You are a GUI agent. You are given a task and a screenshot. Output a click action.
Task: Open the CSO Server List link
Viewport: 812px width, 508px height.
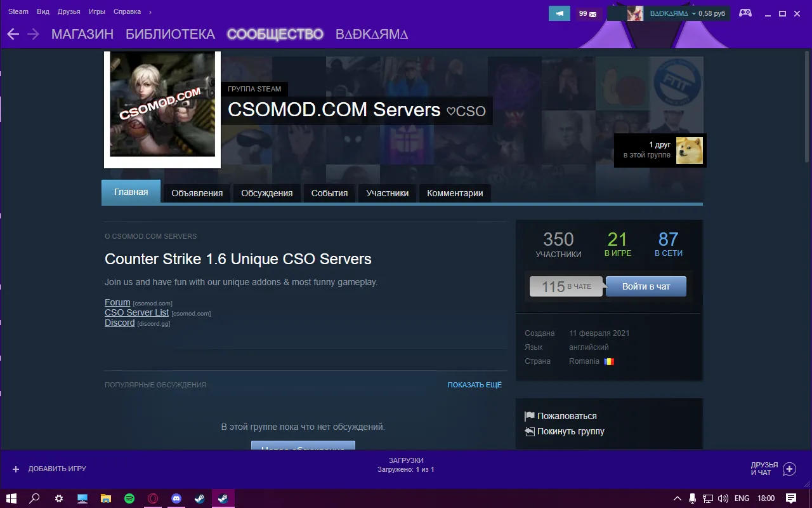click(x=136, y=312)
